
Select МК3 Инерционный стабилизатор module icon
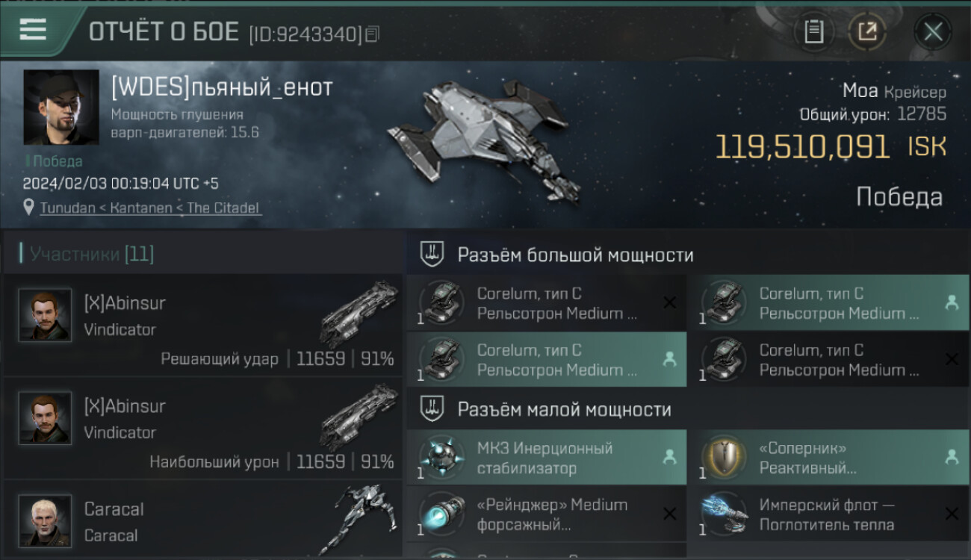tap(441, 458)
